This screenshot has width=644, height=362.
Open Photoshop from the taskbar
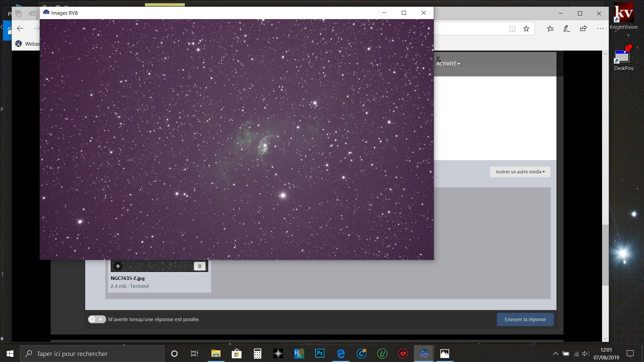tap(320, 354)
